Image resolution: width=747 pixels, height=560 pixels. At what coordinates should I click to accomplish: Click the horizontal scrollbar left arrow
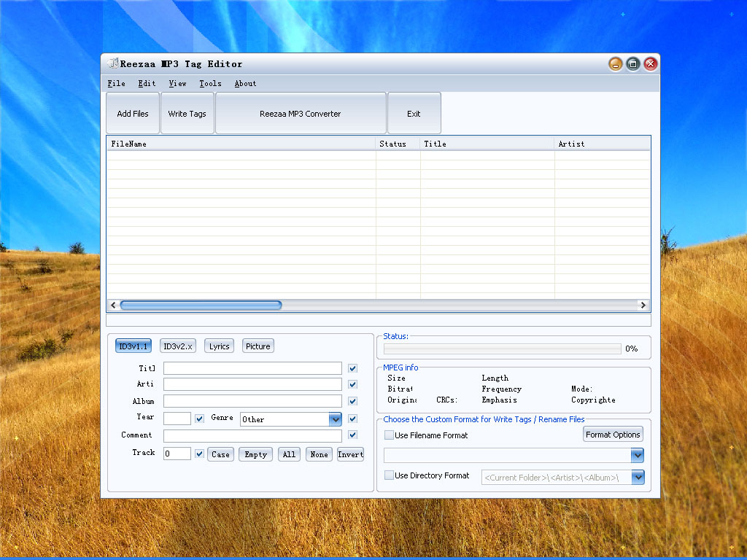coord(113,306)
